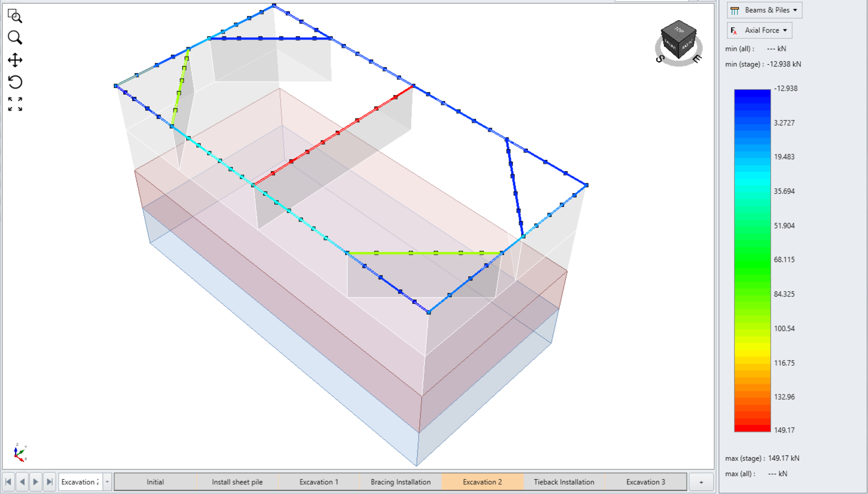Click the S compass marker on view ring
This screenshot has height=494, width=868.
click(x=659, y=59)
